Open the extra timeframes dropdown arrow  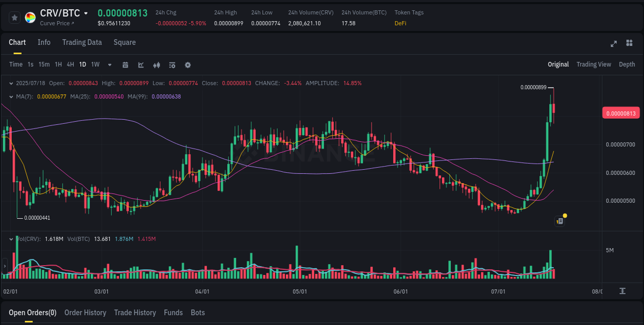tap(109, 65)
